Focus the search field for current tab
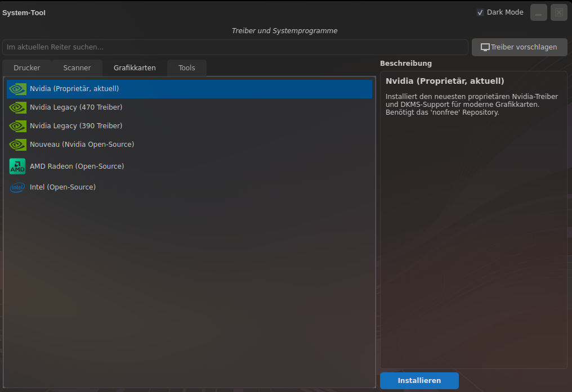 click(x=235, y=47)
